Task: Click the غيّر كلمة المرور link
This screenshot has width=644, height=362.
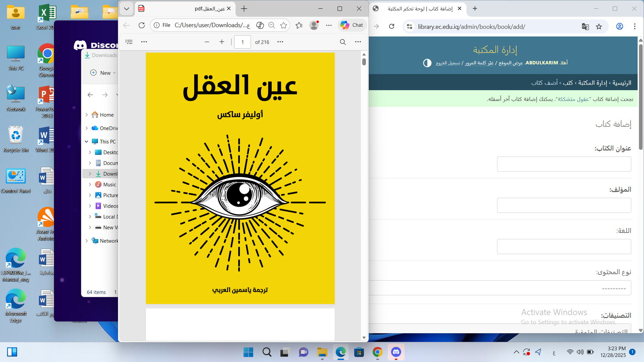Action: pos(479,63)
